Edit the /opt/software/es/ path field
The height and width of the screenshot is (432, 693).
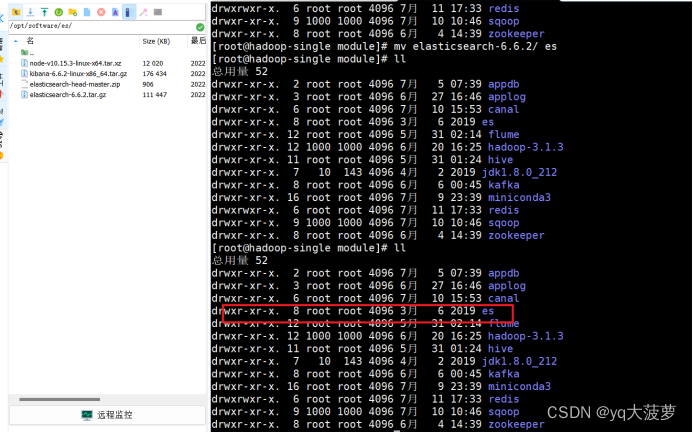pos(101,26)
